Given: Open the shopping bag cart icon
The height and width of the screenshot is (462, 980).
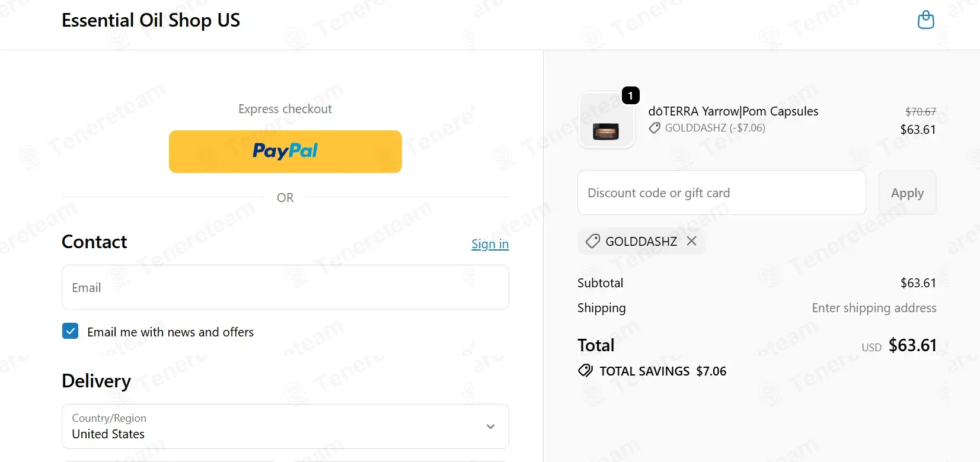Looking at the screenshot, I should (x=925, y=20).
